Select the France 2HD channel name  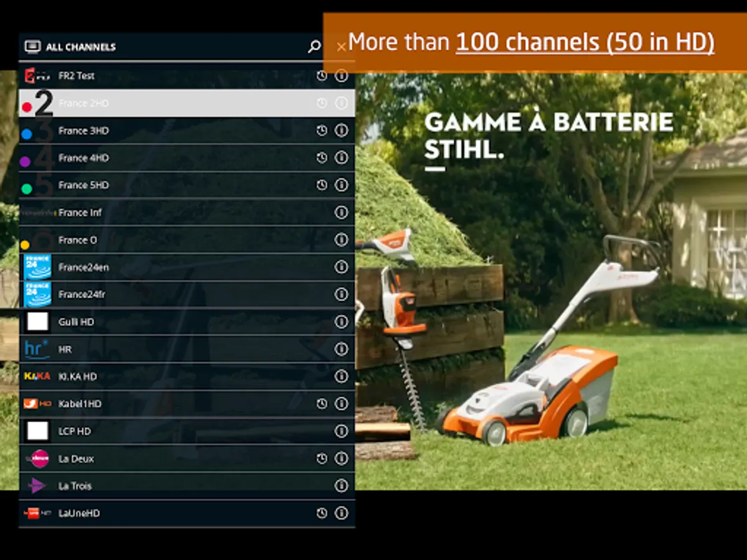pyautogui.click(x=83, y=103)
